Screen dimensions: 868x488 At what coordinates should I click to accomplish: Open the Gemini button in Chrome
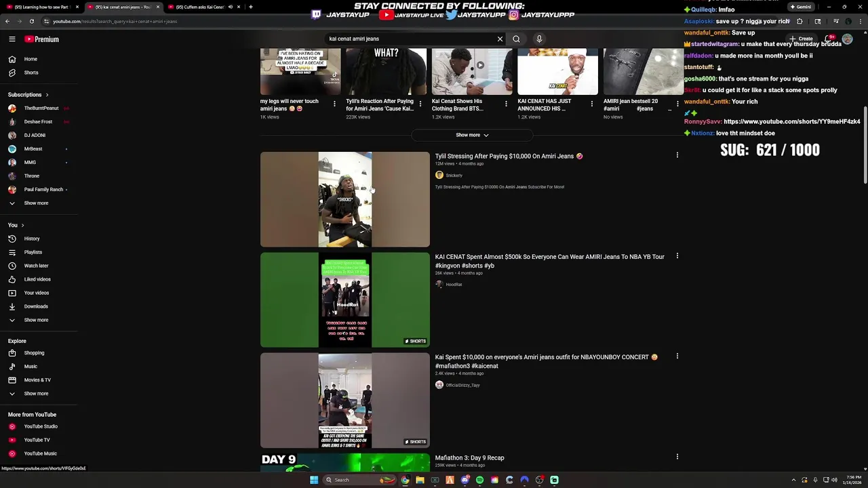[x=801, y=7]
